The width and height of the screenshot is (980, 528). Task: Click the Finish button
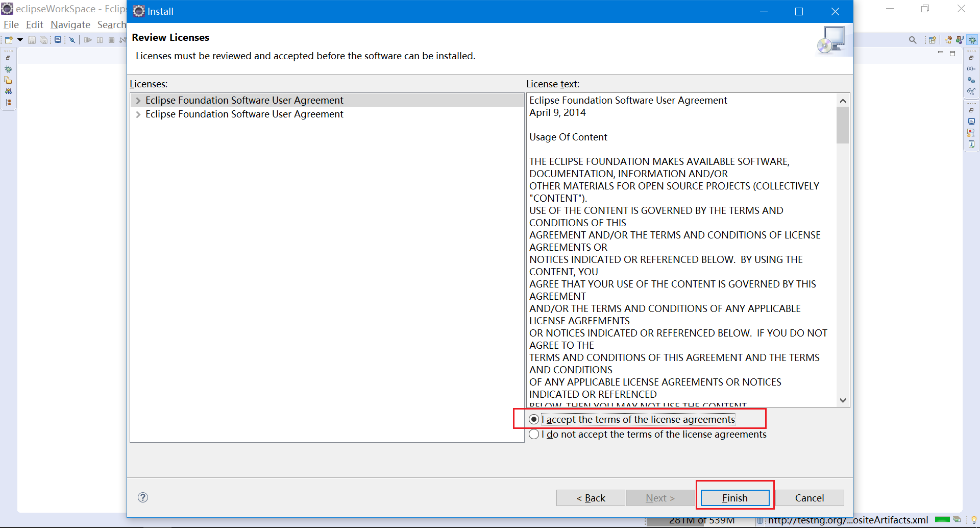[x=734, y=498]
